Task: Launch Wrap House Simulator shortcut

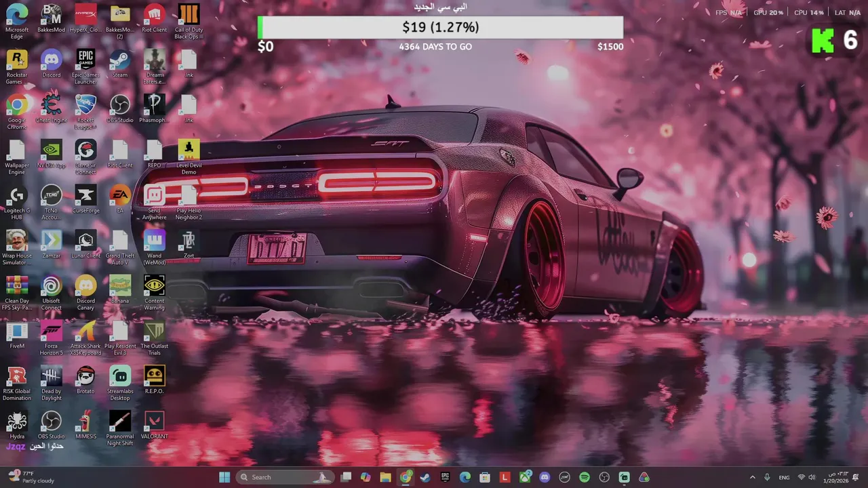Action: pyautogui.click(x=17, y=247)
